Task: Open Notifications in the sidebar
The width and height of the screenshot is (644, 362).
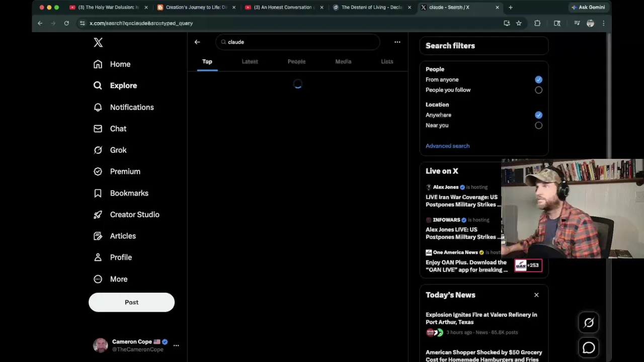Action: 123,107
